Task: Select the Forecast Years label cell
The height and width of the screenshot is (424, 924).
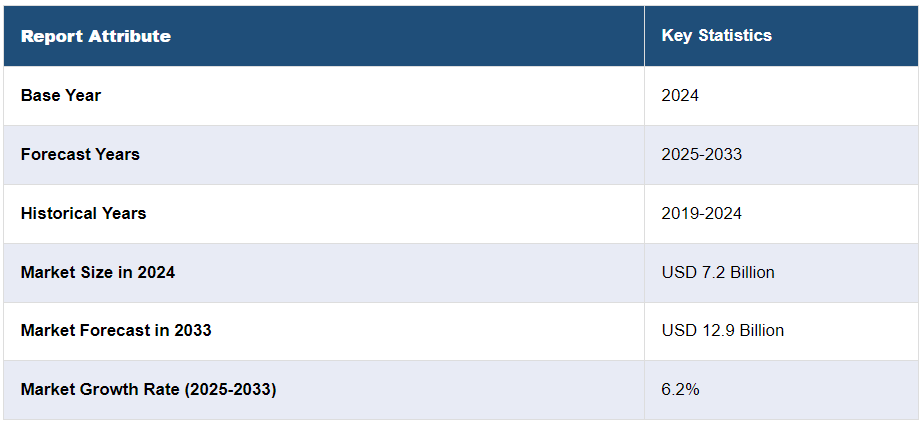Action: 80,154
